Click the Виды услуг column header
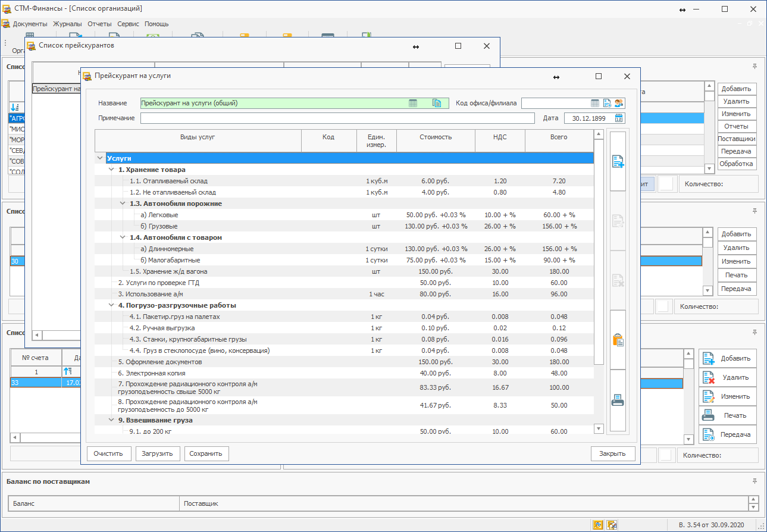767x532 pixels. point(198,140)
